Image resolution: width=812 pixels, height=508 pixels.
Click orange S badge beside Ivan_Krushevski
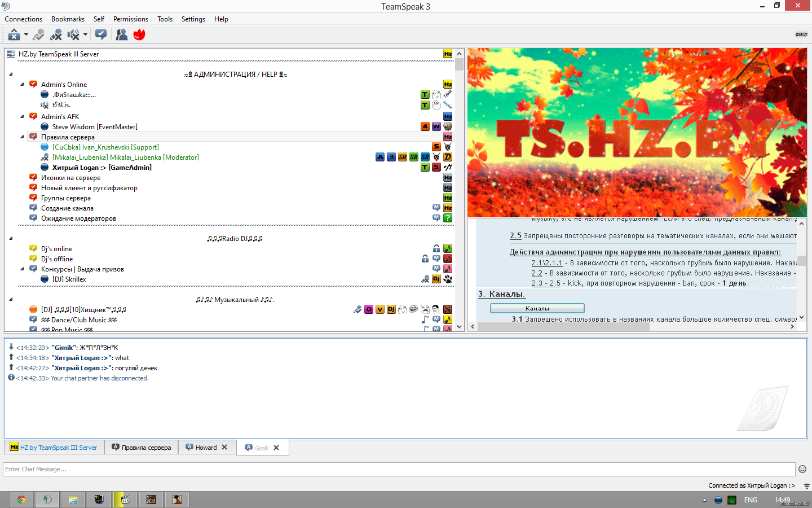click(436, 147)
